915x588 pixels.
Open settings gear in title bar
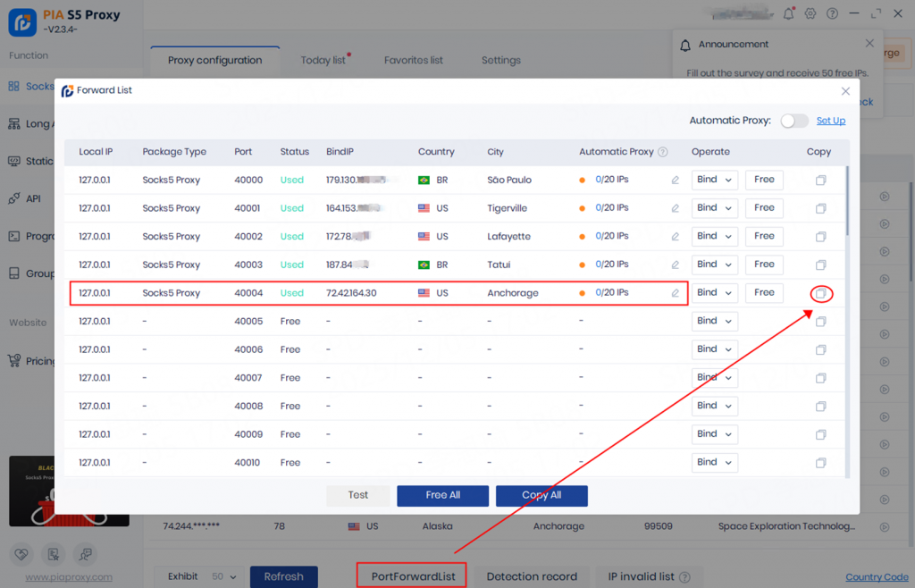coord(810,13)
